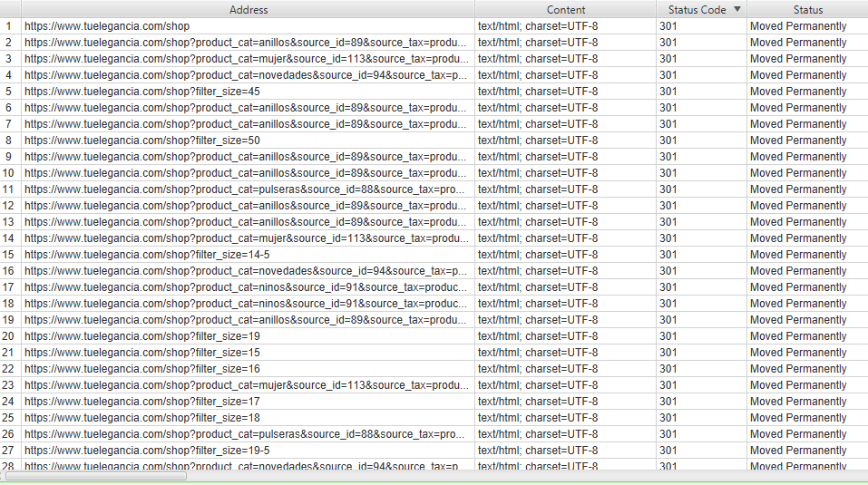868x485 pixels.
Task: Select the address ending filter_size=16
Action: pyautogui.click(x=141, y=369)
